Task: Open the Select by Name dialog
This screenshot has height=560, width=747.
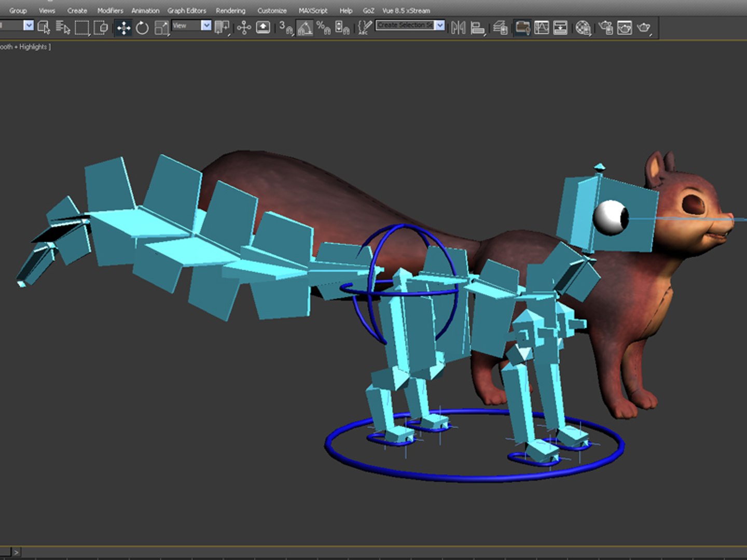Action: 63,27
